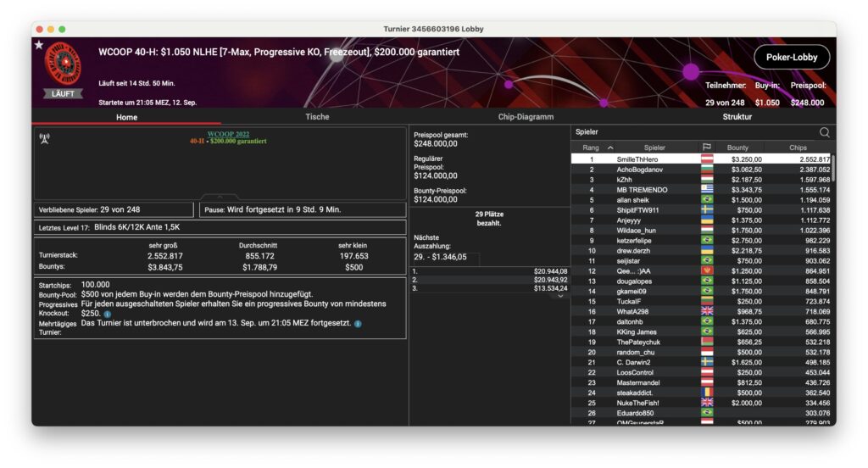Open the Nächste Auszahlung payout box
868x468 pixels.
445,258
